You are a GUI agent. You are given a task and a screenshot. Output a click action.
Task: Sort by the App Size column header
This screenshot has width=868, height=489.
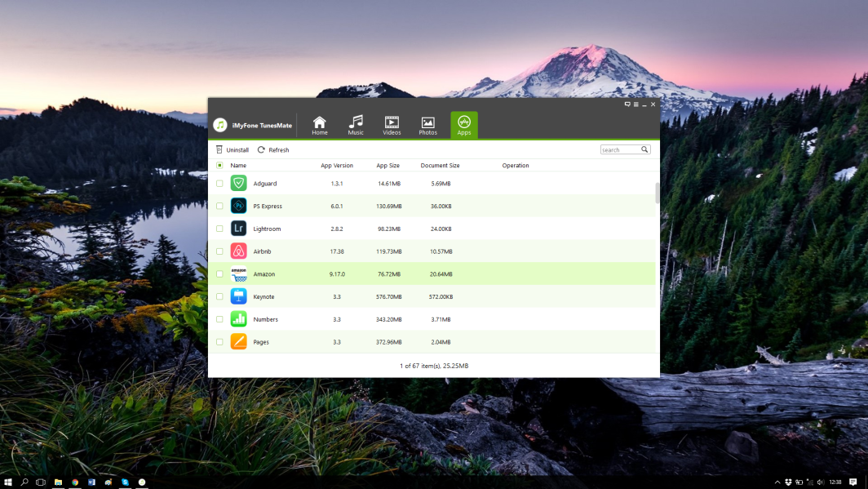click(x=387, y=166)
